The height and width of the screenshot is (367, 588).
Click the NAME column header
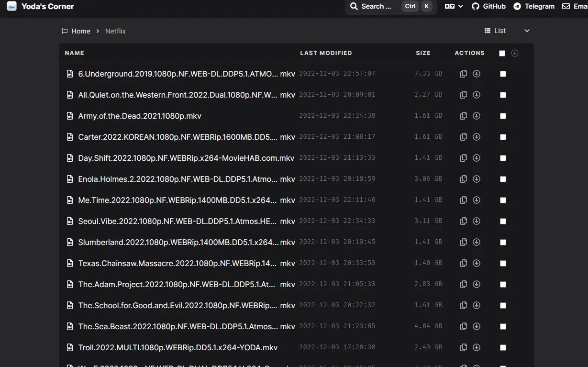(74, 53)
